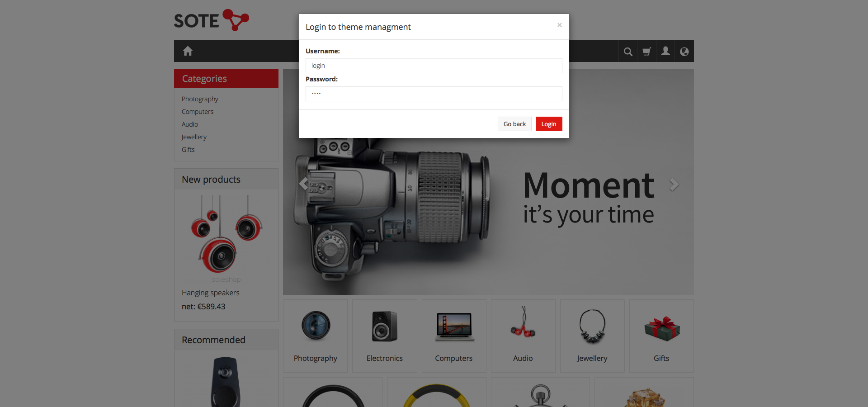Click the Username input field
This screenshot has height=407, width=868.
[434, 66]
